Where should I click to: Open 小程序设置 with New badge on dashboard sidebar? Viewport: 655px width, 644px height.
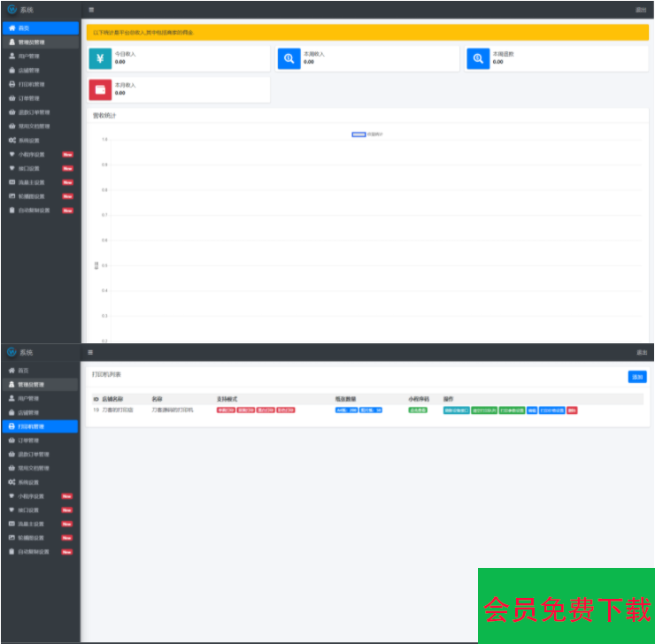32,154
